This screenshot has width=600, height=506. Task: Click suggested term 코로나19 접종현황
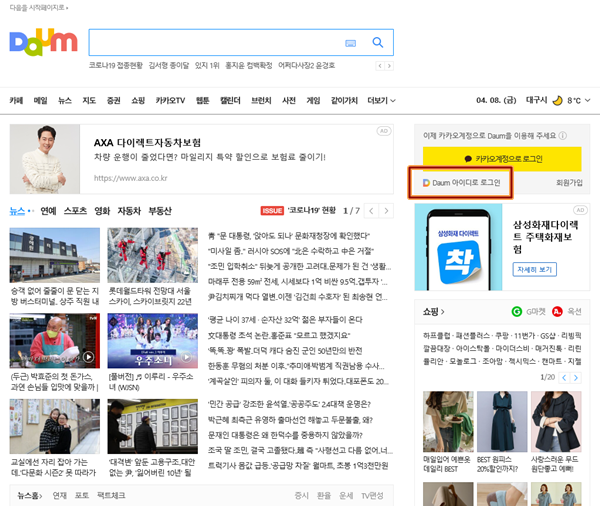[116, 65]
